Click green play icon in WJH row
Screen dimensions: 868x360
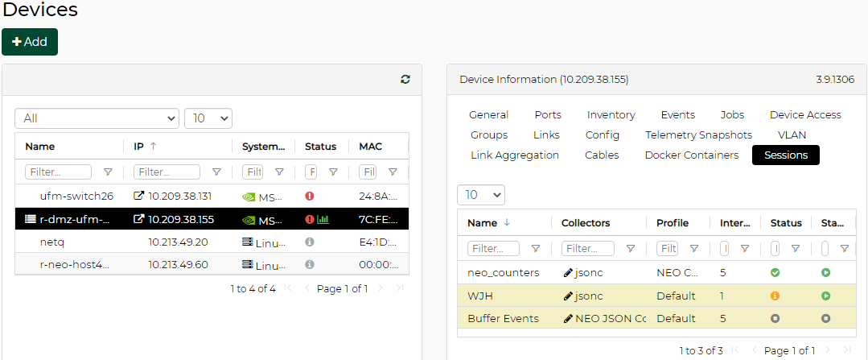[825, 296]
